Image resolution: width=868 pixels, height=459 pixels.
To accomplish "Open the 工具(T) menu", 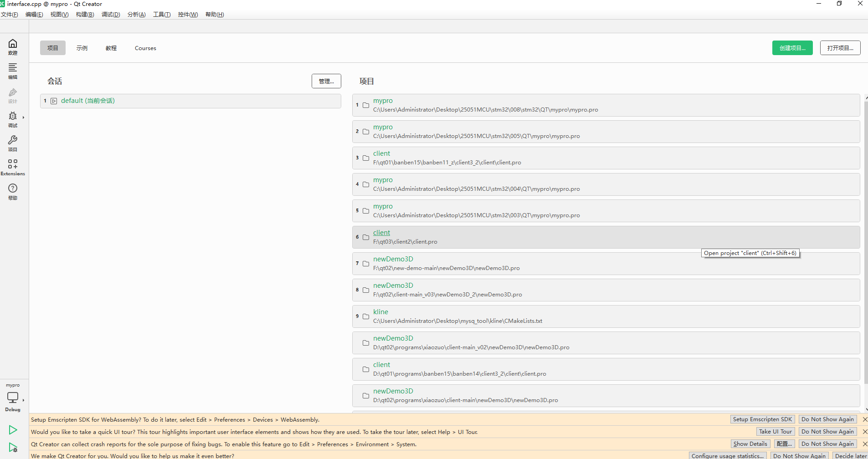I will (x=162, y=15).
